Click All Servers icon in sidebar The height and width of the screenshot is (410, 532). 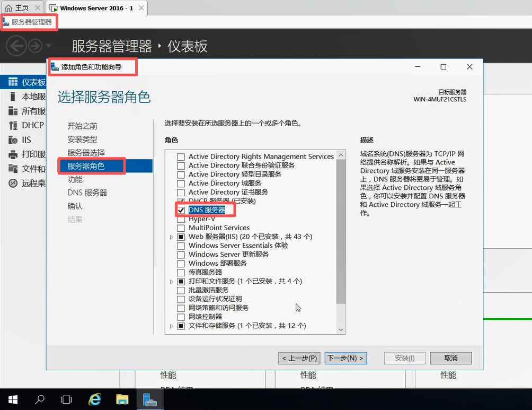(13, 111)
